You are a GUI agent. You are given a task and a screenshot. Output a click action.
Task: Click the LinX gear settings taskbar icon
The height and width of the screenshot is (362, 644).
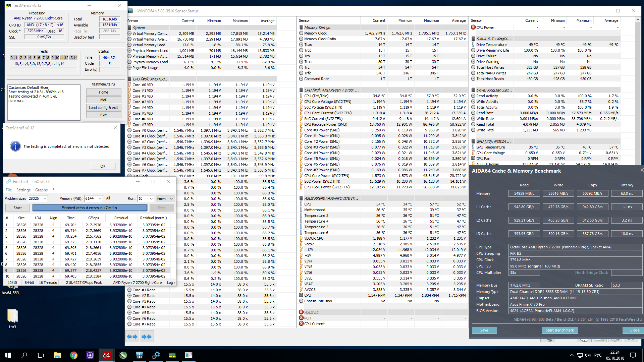pos(156,355)
